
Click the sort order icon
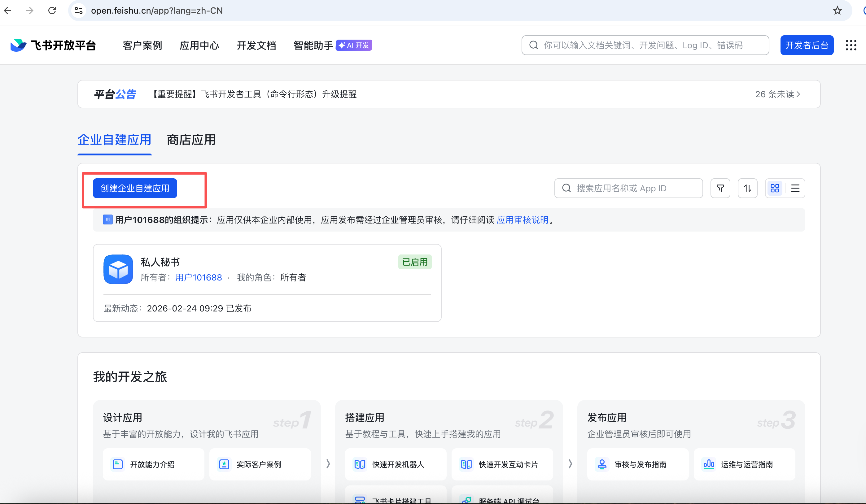[747, 188]
